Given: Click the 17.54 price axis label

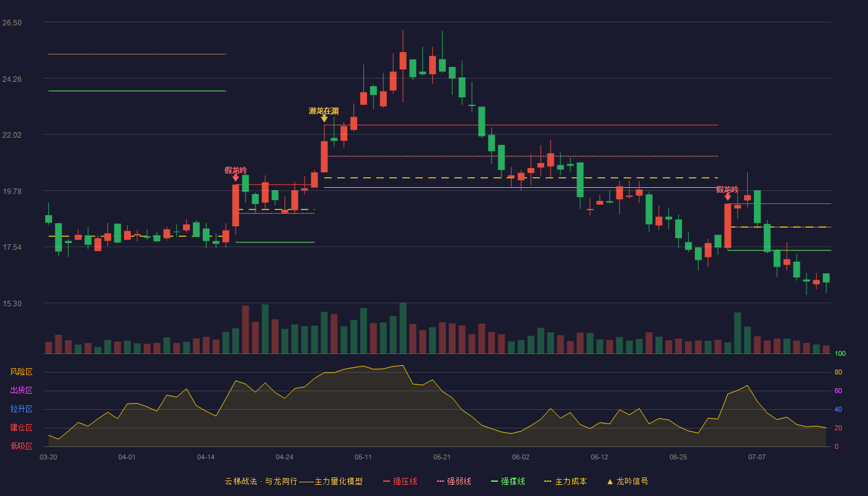Looking at the screenshot, I should click(x=12, y=247).
